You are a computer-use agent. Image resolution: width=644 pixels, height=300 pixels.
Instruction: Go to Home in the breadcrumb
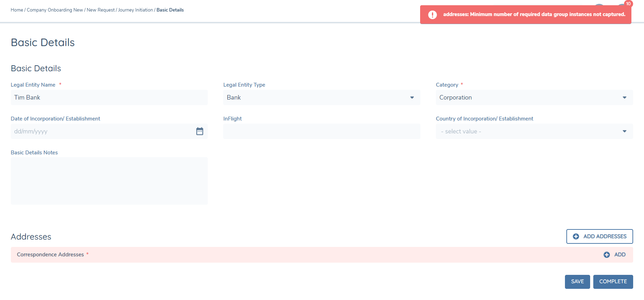pyautogui.click(x=17, y=10)
